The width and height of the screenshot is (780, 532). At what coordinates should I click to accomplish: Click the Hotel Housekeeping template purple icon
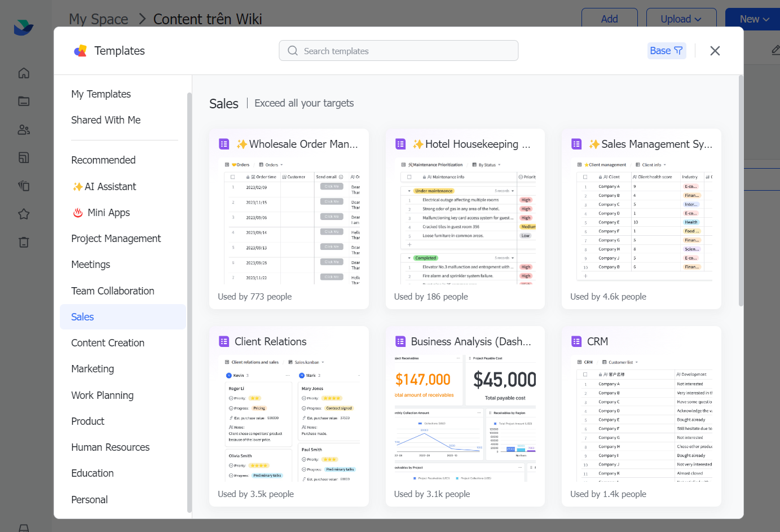coord(400,144)
